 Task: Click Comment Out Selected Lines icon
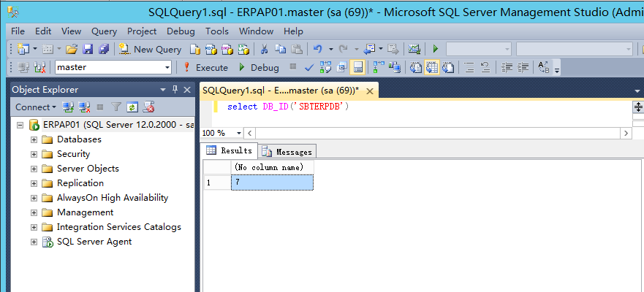pos(469,67)
